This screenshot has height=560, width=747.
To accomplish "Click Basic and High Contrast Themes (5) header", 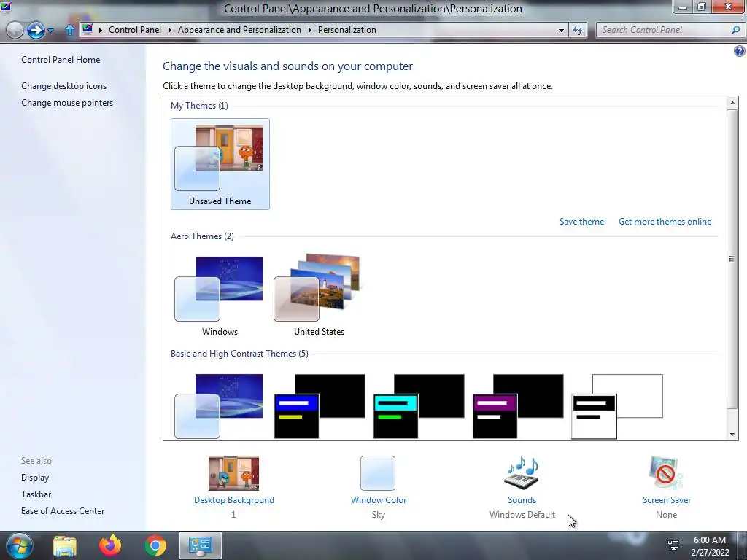I will pos(239,354).
